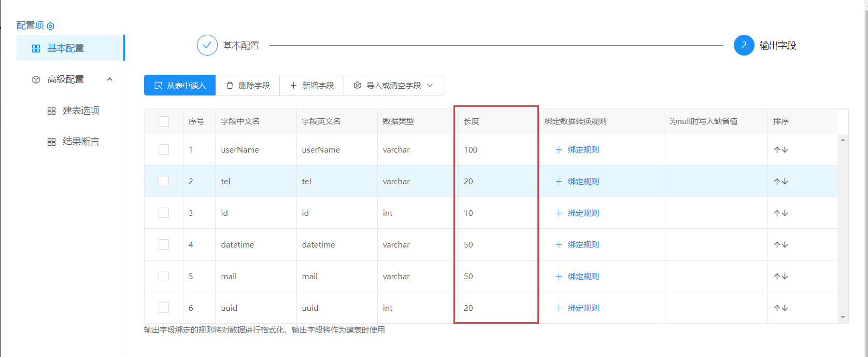868x357 pixels.
Task: Open the 建表选项 menu item
Action: 81,111
